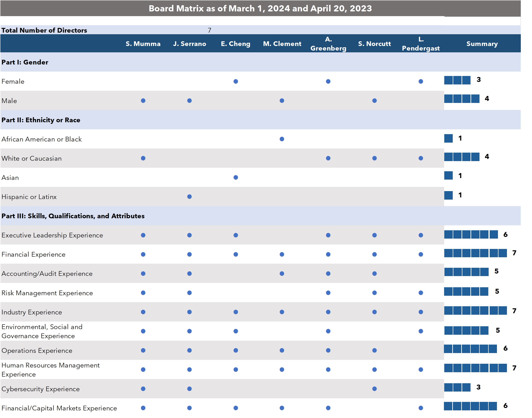Click the Asian summary count 1
Viewport: 532px width, 418px height.
(x=460, y=176)
